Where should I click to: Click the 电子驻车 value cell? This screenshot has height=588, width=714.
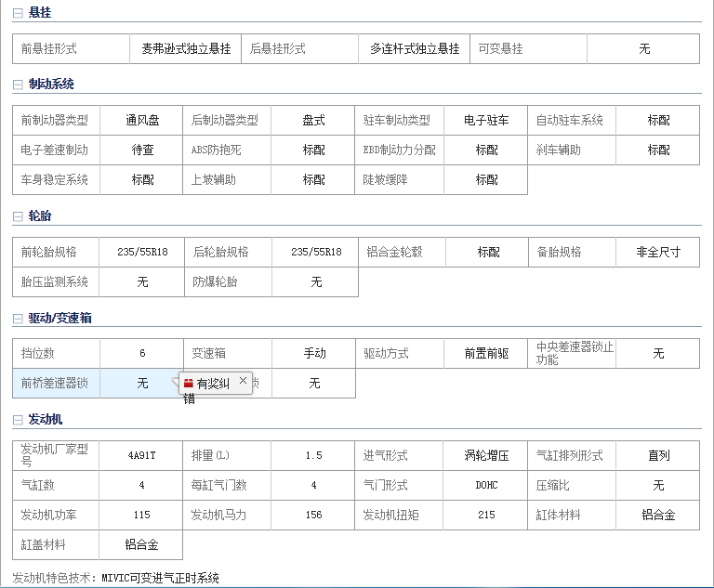point(486,121)
